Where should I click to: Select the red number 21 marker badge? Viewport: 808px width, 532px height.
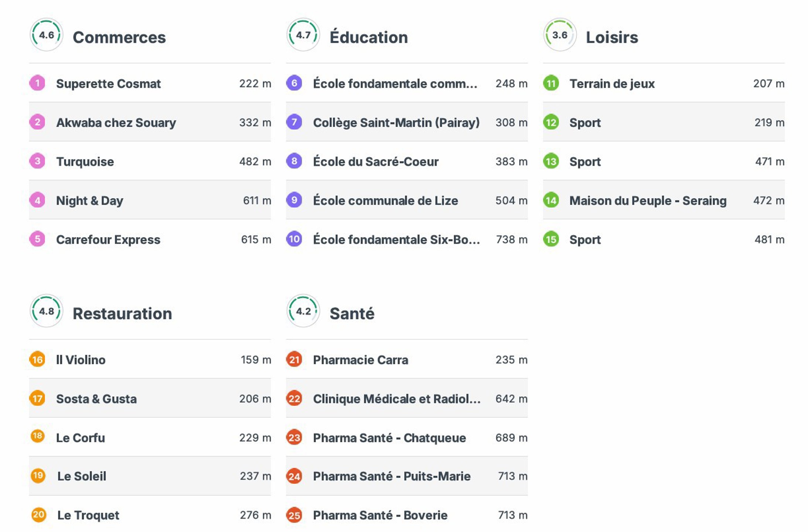point(294,359)
